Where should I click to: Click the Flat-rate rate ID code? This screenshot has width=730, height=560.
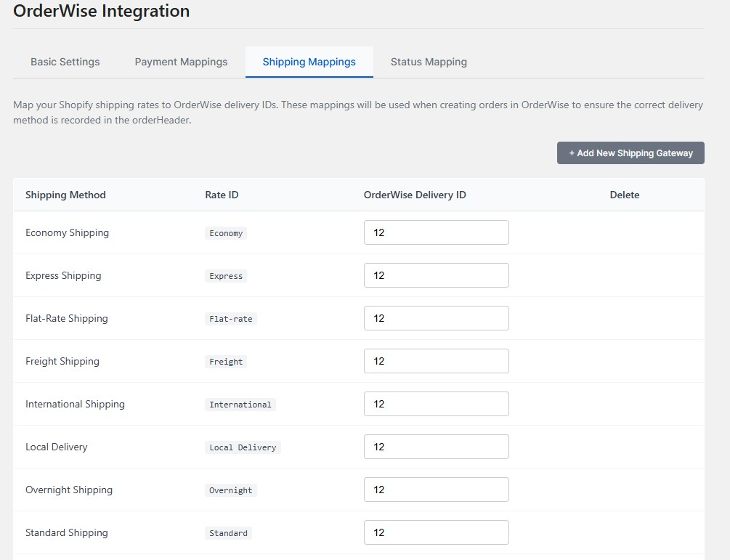coord(231,319)
